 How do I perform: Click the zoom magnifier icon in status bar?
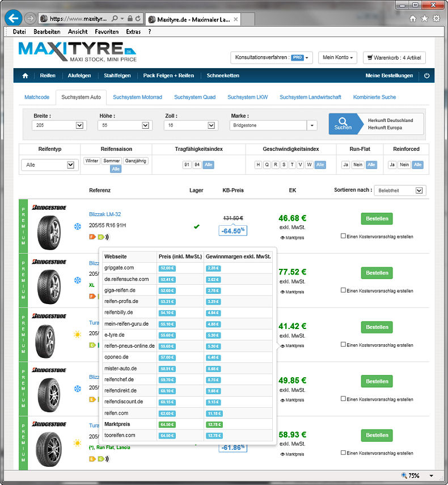coord(404,475)
